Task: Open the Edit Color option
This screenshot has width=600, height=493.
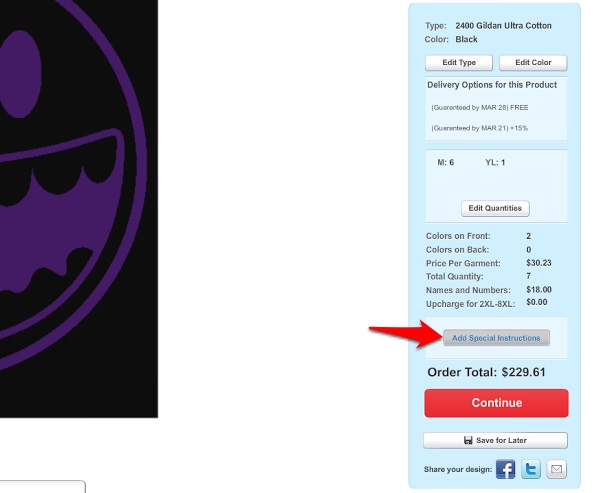Action: coord(533,63)
